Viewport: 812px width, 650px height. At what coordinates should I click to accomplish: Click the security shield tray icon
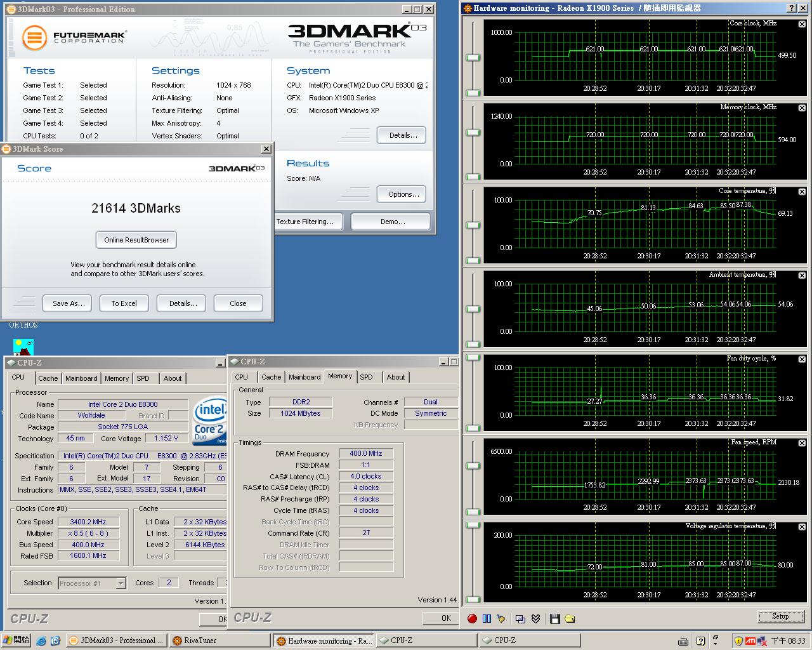click(x=738, y=641)
